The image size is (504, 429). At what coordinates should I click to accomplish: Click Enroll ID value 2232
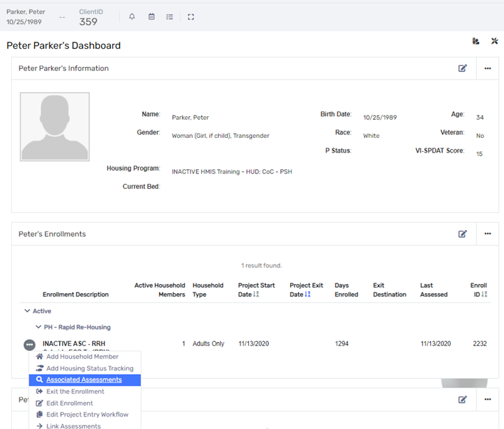coord(480,343)
